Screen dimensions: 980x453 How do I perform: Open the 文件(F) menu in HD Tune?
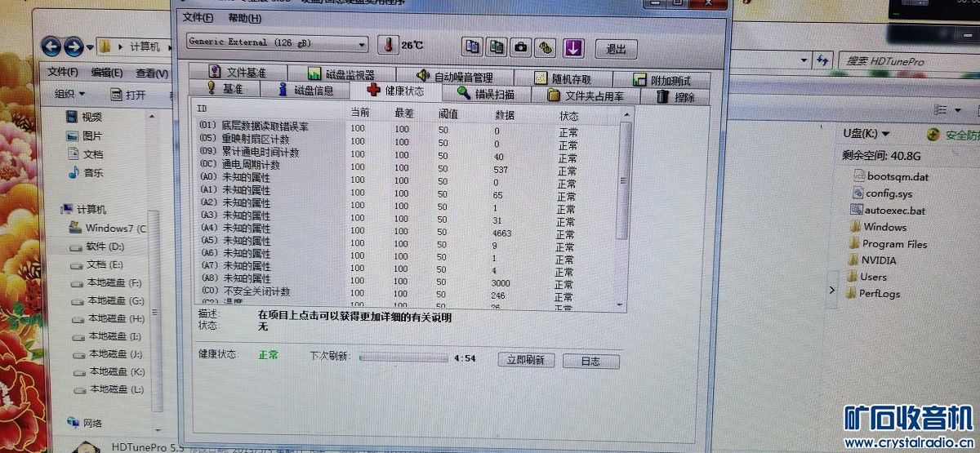tap(198, 18)
